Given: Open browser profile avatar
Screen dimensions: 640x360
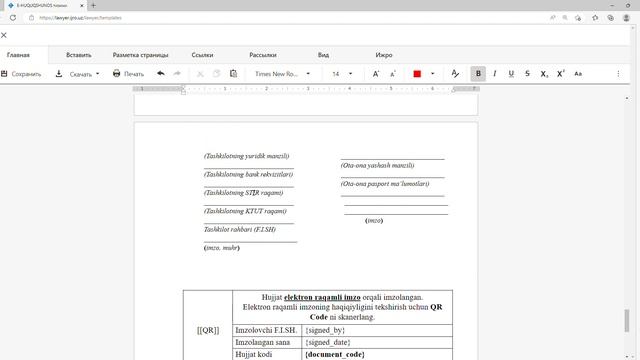Looking at the screenshot, I should click(x=627, y=18).
